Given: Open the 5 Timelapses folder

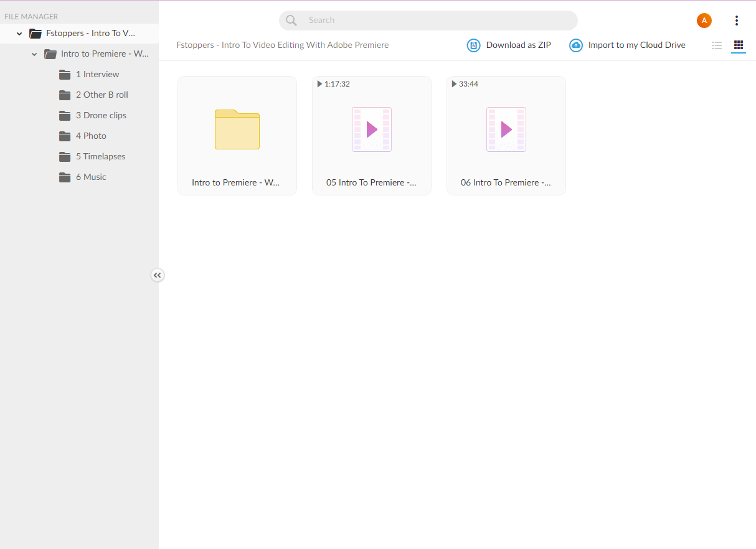Looking at the screenshot, I should [101, 156].
